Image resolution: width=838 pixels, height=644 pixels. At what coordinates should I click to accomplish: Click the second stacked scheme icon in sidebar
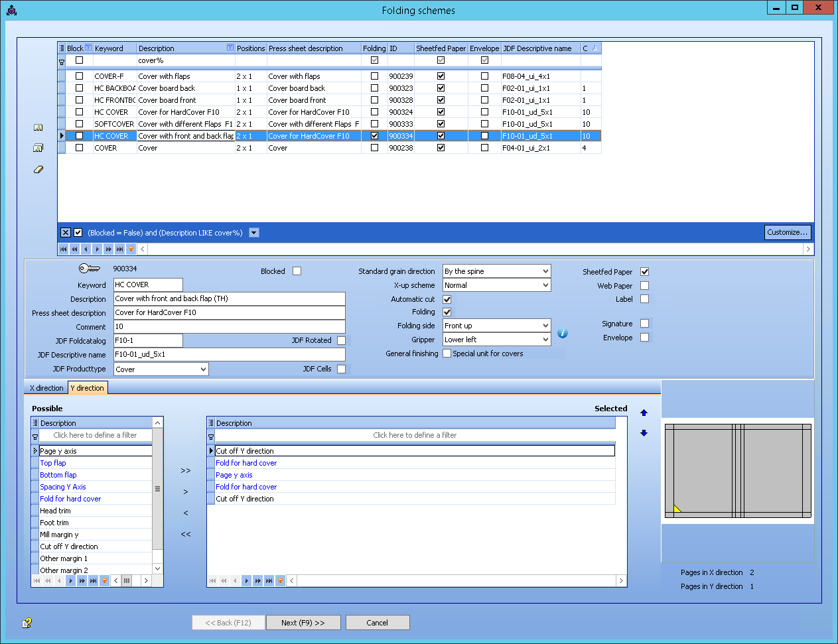point(38,148)
